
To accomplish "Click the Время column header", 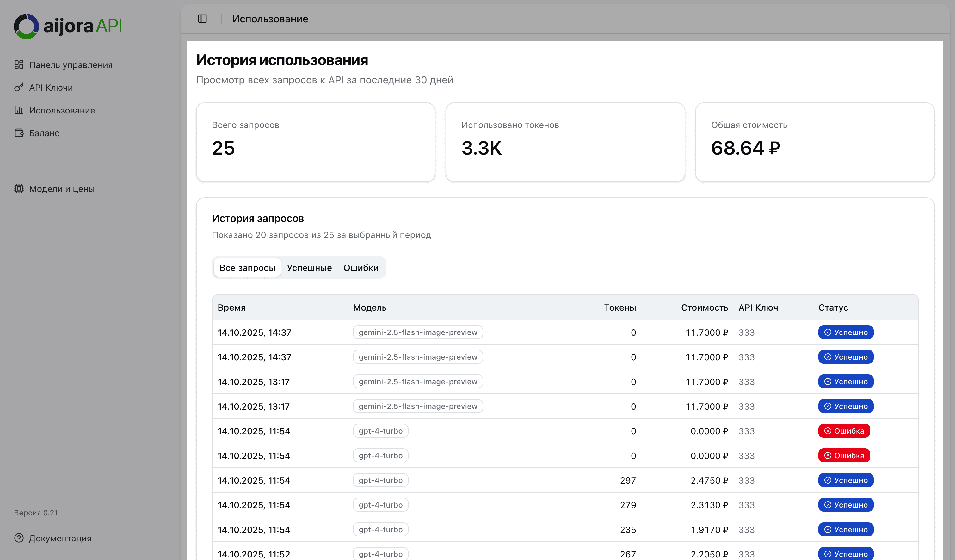I will [231, 307].
